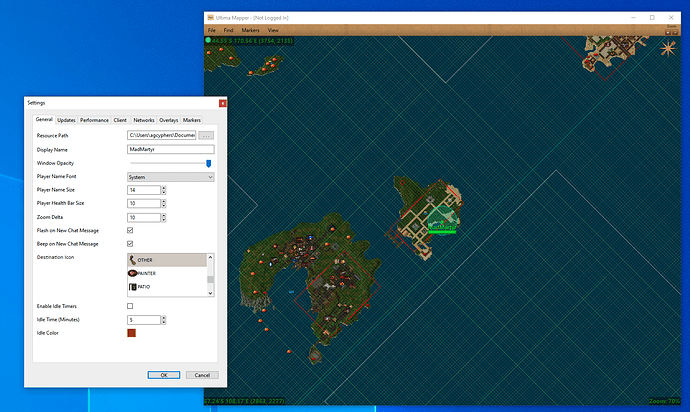Increase Player Health Bar Size value
The image size is (690, 412).
pos(164,201)
